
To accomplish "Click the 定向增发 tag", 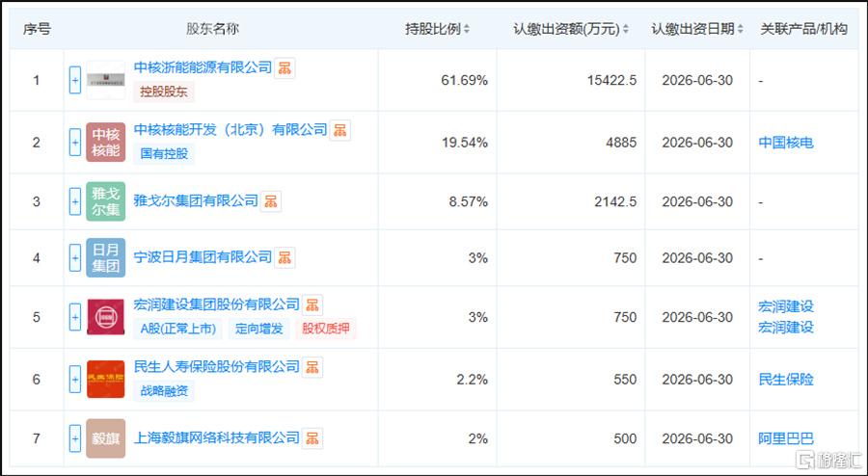I will (x=258, y=329).
